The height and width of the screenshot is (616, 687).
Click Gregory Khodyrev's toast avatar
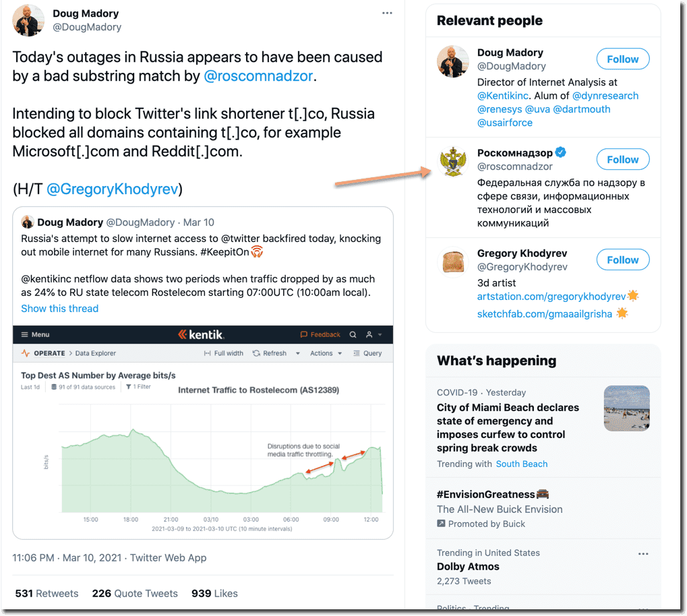(452, 262)
